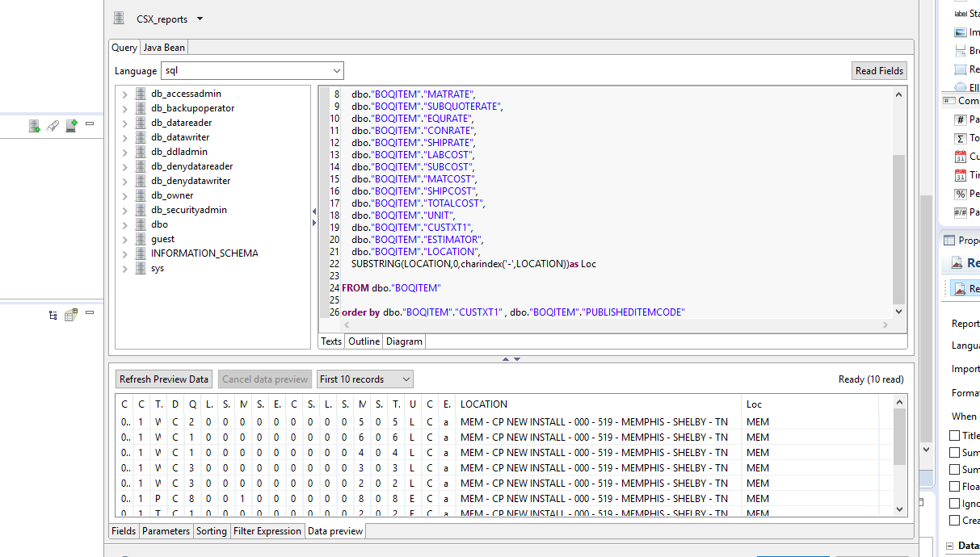
Task: Select the Image element icon in palette
Action: coord(961,32)
